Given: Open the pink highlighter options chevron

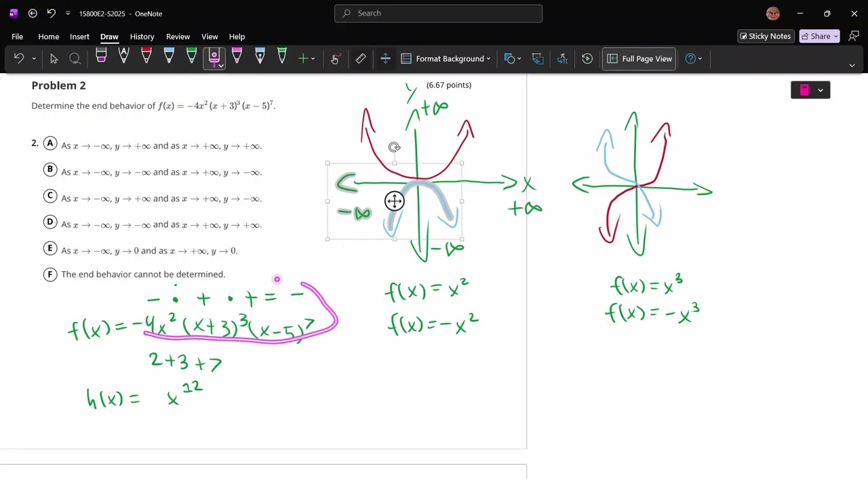Looking at the screenshot, I should (221, 66).
